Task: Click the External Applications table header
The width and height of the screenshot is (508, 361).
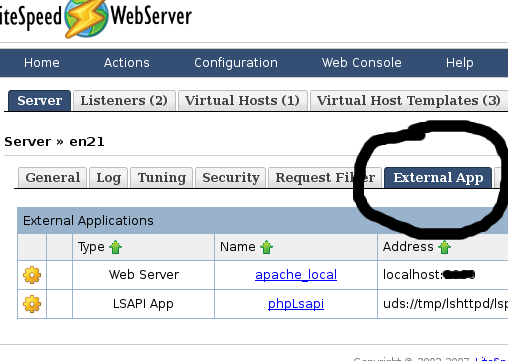Action: tap(263, 221)
